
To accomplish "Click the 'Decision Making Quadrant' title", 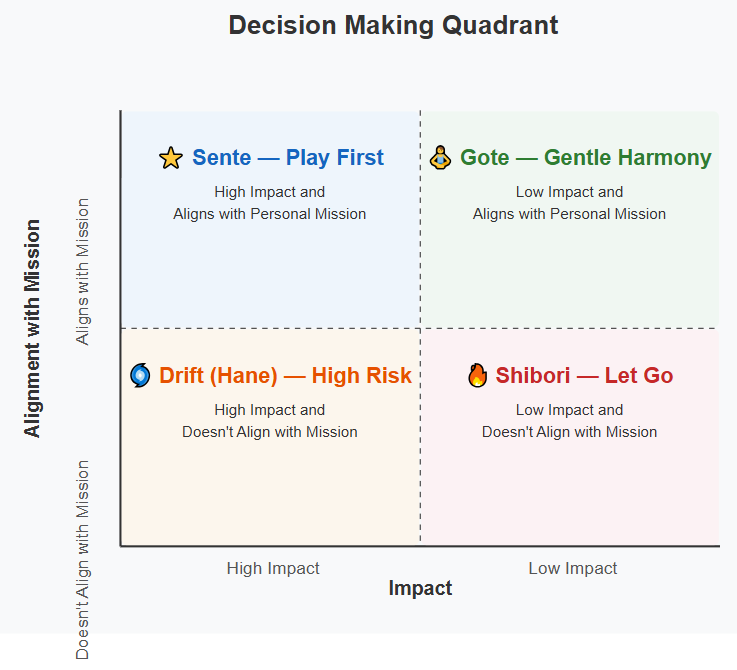I will (x=393, y=25).
